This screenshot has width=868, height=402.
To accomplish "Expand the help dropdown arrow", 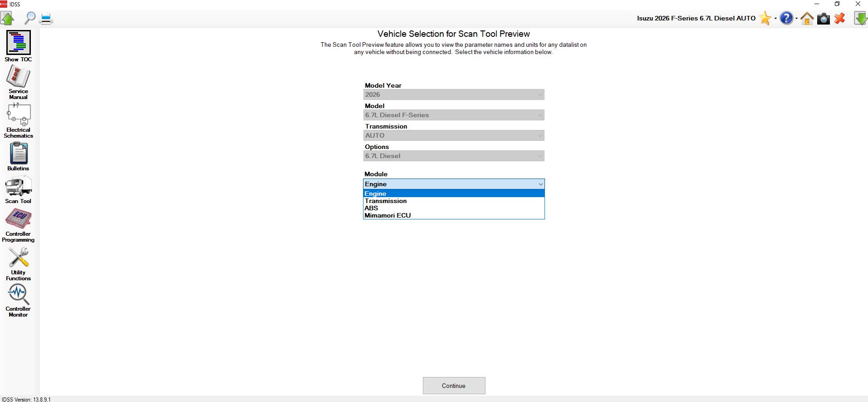I will pyautogui.click(x=796, y=19).
